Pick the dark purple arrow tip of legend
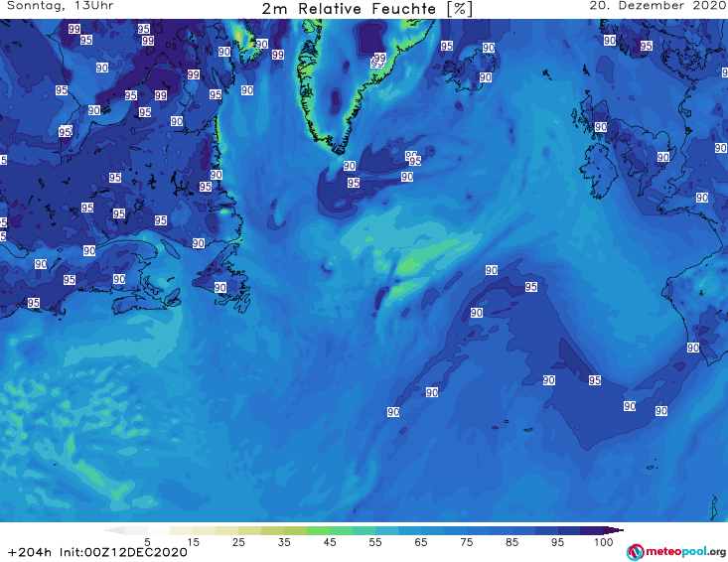 point(615,530)
